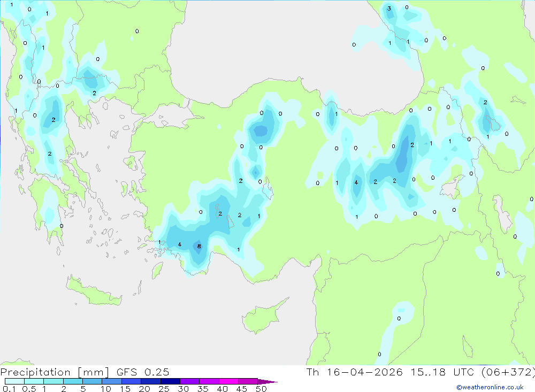Click the '[mm]' unit label

coord(94,372)
